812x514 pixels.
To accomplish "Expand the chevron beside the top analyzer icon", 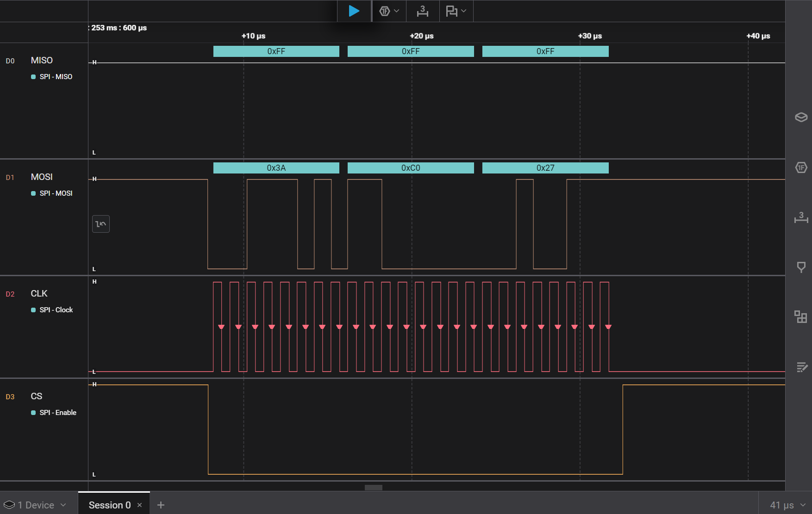I will (x=397, y=11).
